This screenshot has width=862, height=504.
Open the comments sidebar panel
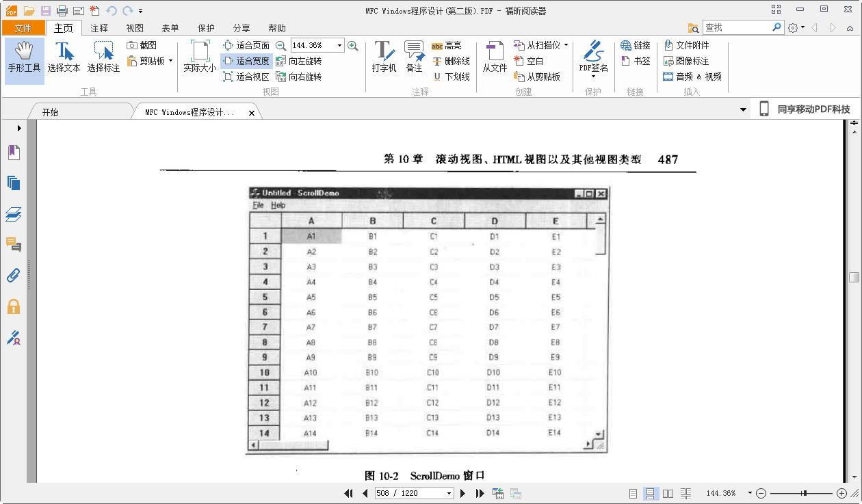(14, 244)
